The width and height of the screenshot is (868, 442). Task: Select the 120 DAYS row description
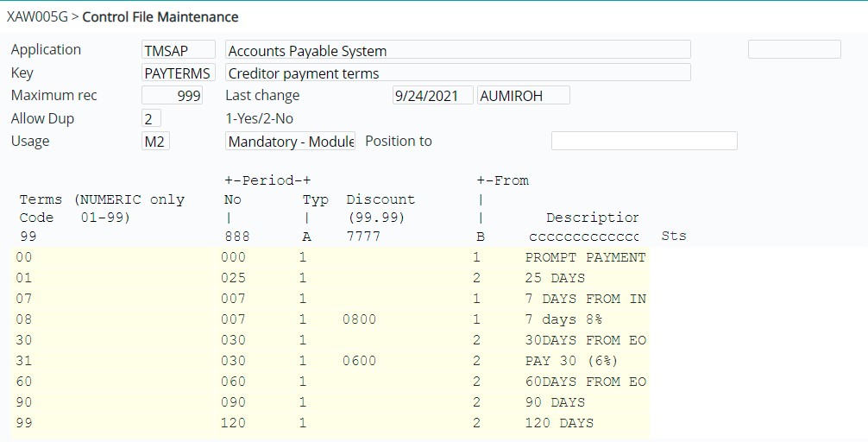tap(558, 423)
